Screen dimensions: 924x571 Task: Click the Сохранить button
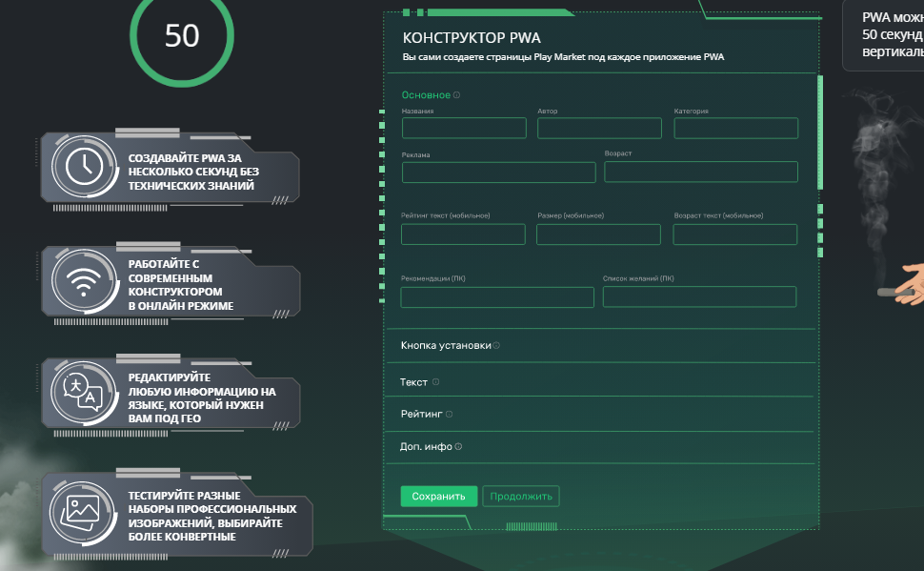pyautogui.click(x=438, y=496)
